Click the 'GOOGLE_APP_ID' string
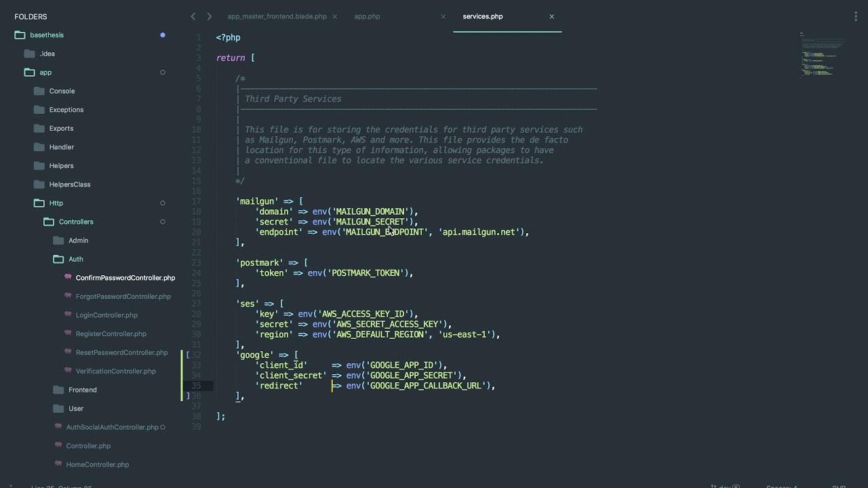This screenshot has height=488, width=868. coord(401,365)
